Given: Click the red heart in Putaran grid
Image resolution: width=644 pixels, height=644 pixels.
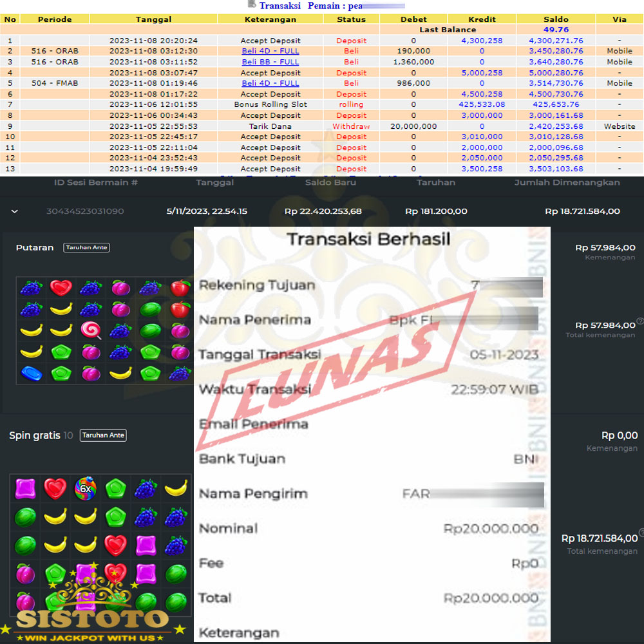Looking at the screenshot, I should pyautogui.click(x=61, y=288).
